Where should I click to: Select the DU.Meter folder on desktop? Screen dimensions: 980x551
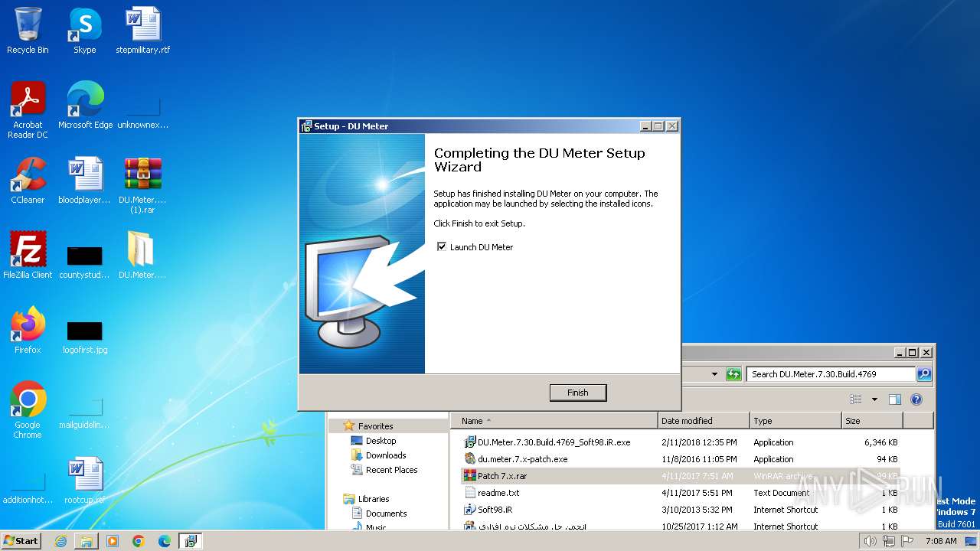(x=143, y=256)
